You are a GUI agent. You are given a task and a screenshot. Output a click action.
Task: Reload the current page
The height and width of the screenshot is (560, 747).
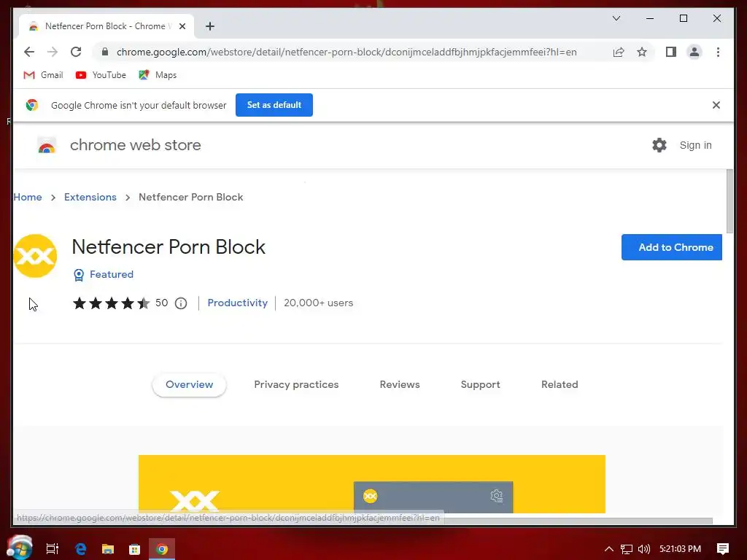click(x=76, y=52)
